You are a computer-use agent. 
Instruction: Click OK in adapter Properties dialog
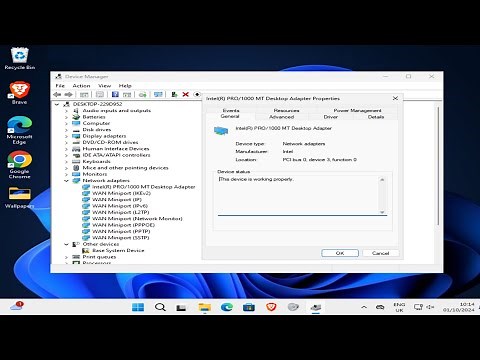[x=340, y=253]
